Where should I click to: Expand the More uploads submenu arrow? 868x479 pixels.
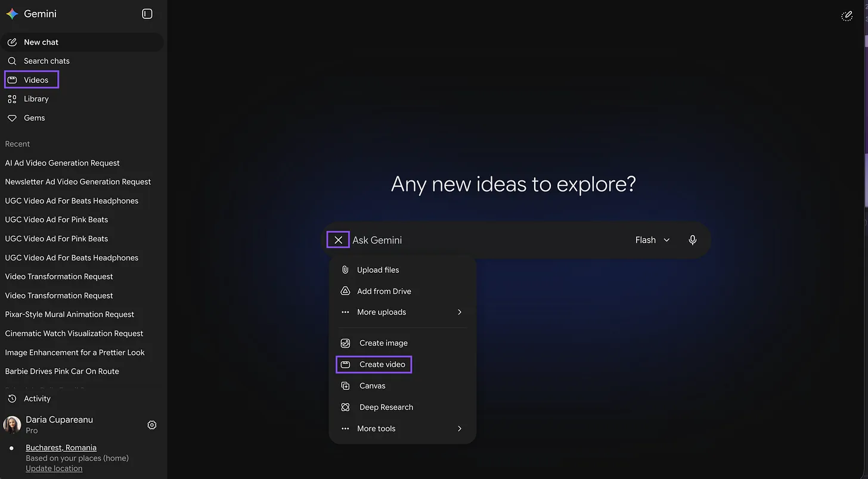pos(460,312)
